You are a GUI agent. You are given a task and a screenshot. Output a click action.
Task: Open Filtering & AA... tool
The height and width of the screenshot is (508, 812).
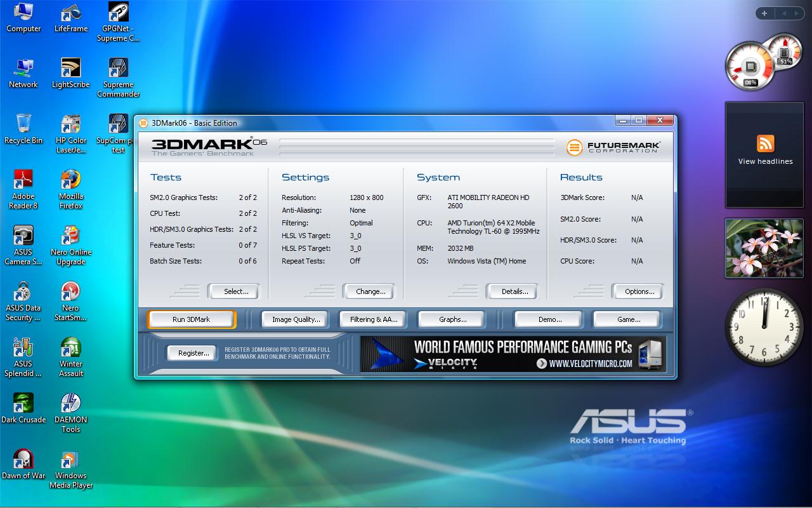374,319
